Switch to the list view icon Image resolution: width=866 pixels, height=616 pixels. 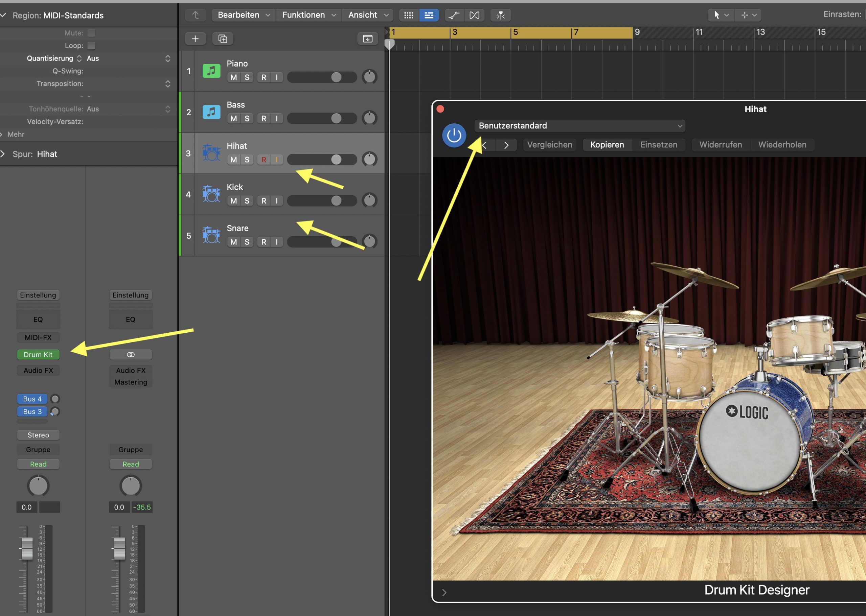pos(429,15)
